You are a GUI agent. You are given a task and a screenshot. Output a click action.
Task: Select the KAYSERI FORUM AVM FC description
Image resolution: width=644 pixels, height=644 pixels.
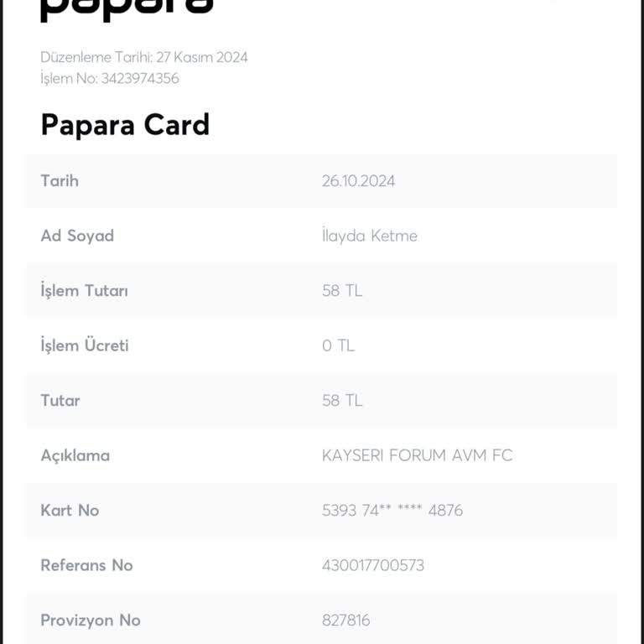(417, 455)
